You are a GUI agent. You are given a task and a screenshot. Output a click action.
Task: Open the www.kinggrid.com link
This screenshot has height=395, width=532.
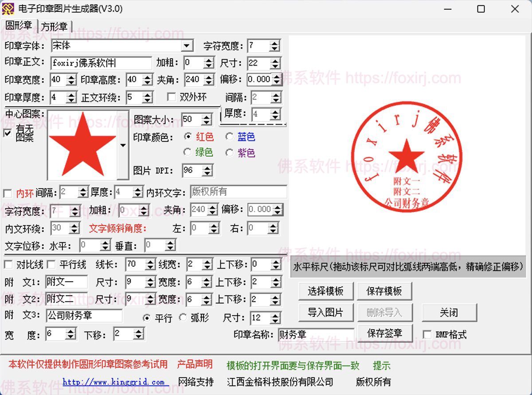pyautogui.click(x=113, y=382)
